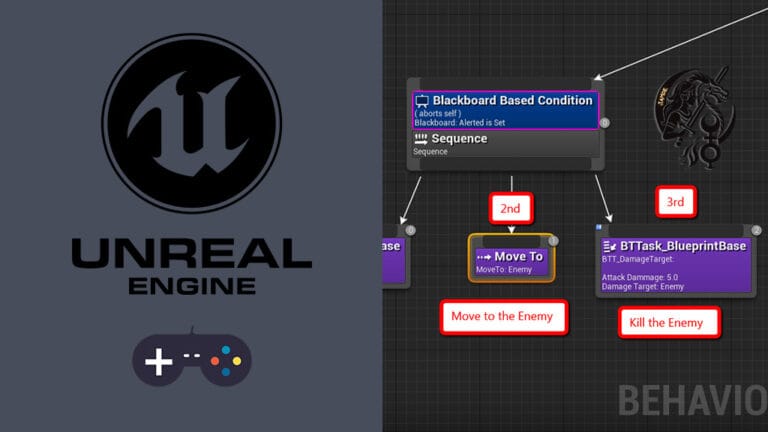Select the Blackboard Based Condition decorator
Screen dimensions: 768x432
(505, 110)
